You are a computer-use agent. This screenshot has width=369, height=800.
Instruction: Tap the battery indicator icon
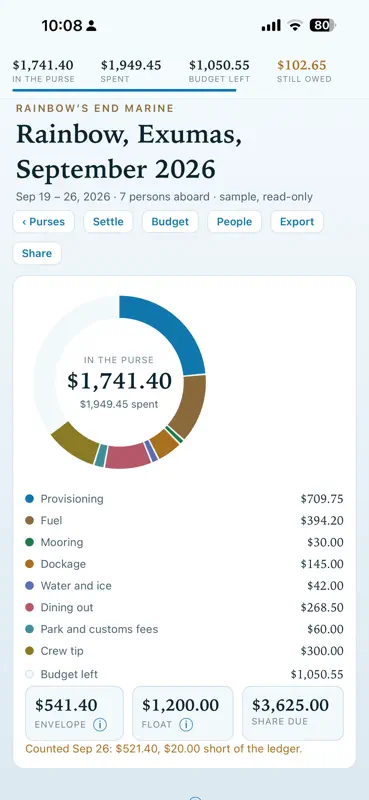click(x=323, y=26)
